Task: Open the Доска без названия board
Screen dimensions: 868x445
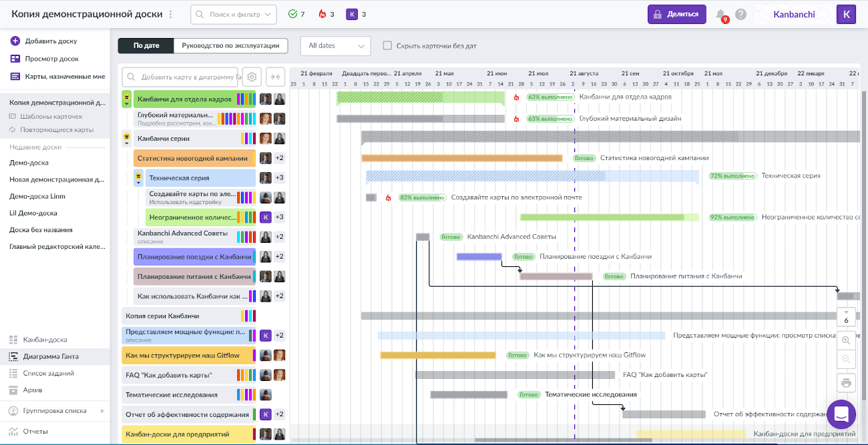Action: click(x=41, y=230)
